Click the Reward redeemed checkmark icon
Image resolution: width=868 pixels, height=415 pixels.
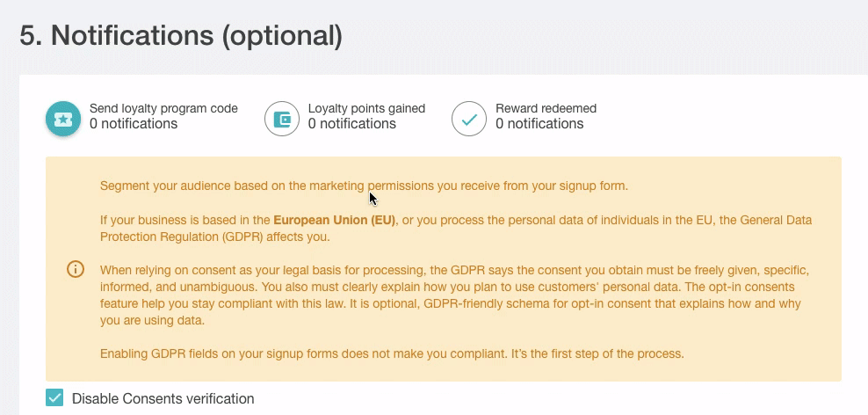(469, 119)
